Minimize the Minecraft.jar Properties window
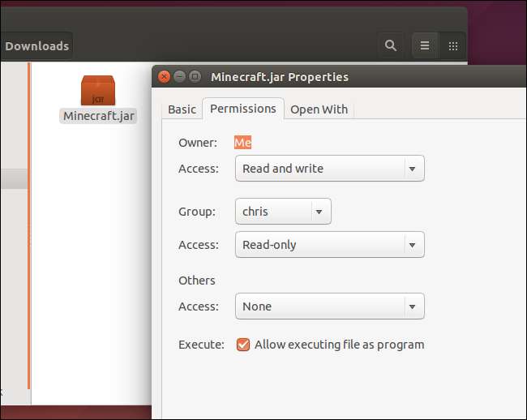The width and height of the screenshot is (527, 420). (x=180, y=77)
